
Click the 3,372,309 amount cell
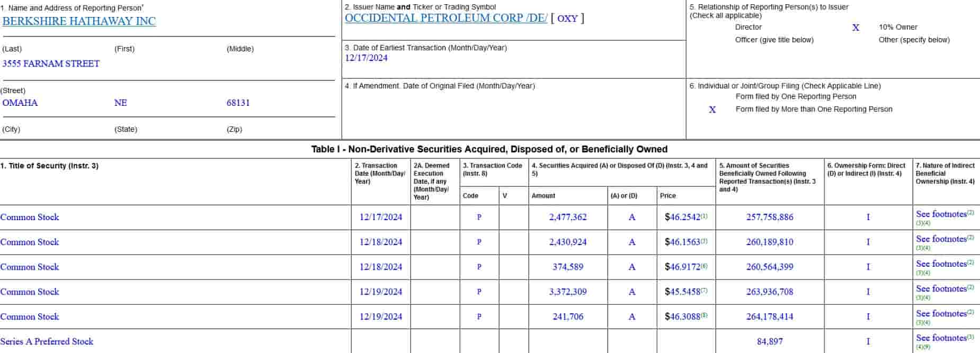567,292
